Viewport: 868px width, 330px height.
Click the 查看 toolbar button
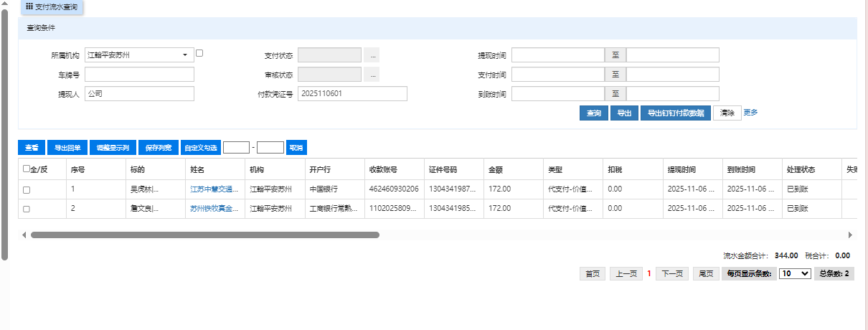[x=32, y=147]
